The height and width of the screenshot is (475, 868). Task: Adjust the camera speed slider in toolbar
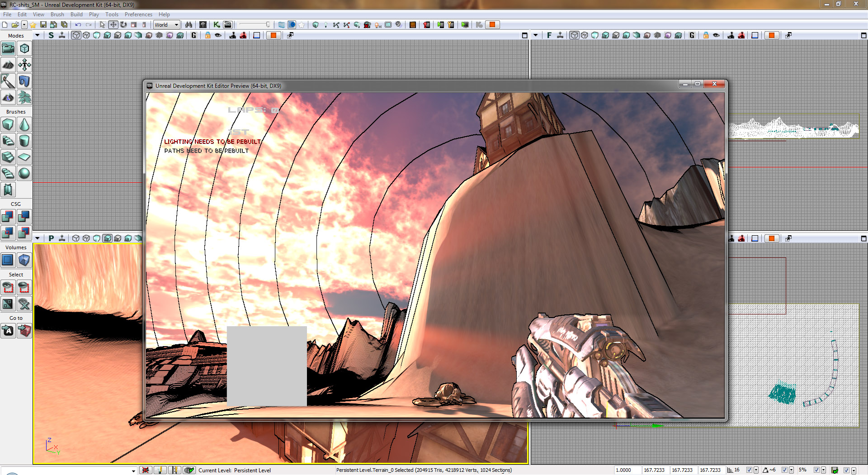point(255,24)
